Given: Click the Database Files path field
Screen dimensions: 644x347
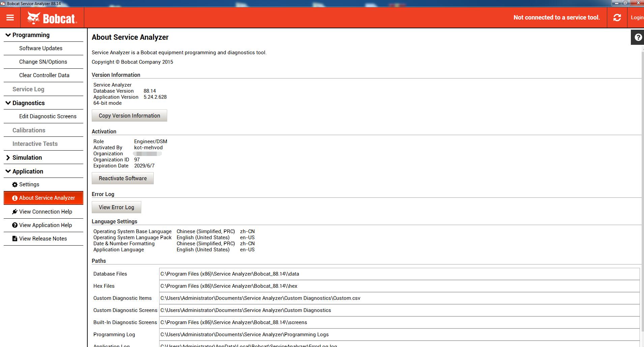Looking at the screenshot, I should 399,274.
